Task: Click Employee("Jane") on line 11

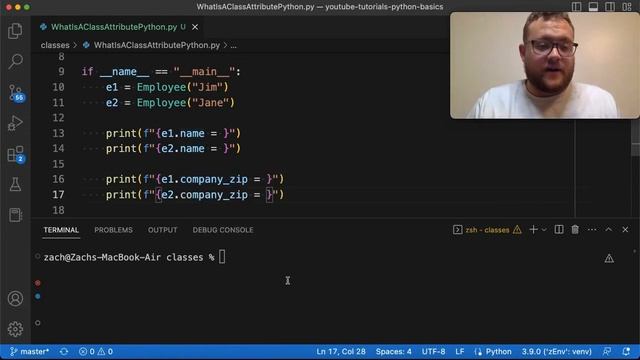Action: [x=186, y=103]
